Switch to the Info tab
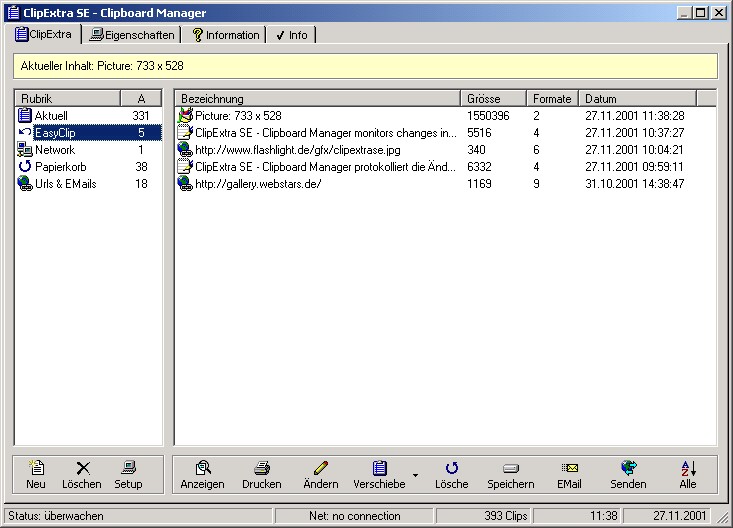The height and width of the screenshot is (528, 733). [x=292, y=35]
